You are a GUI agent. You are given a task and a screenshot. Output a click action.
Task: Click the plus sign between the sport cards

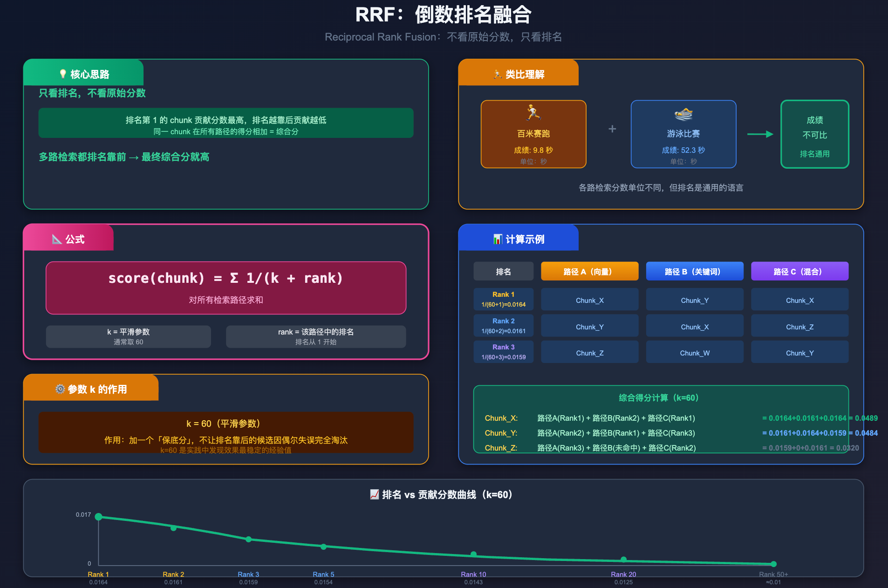point(612,129)
